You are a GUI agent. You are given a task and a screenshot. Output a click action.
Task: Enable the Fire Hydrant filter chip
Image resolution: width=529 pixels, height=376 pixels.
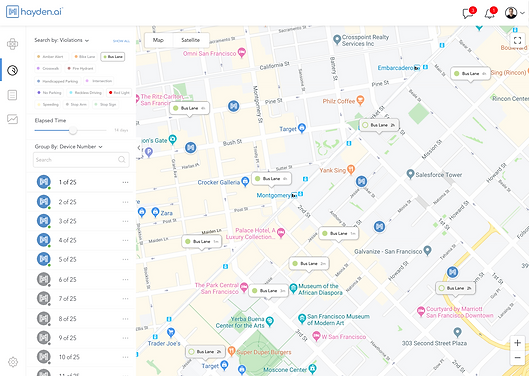point(80,69)
